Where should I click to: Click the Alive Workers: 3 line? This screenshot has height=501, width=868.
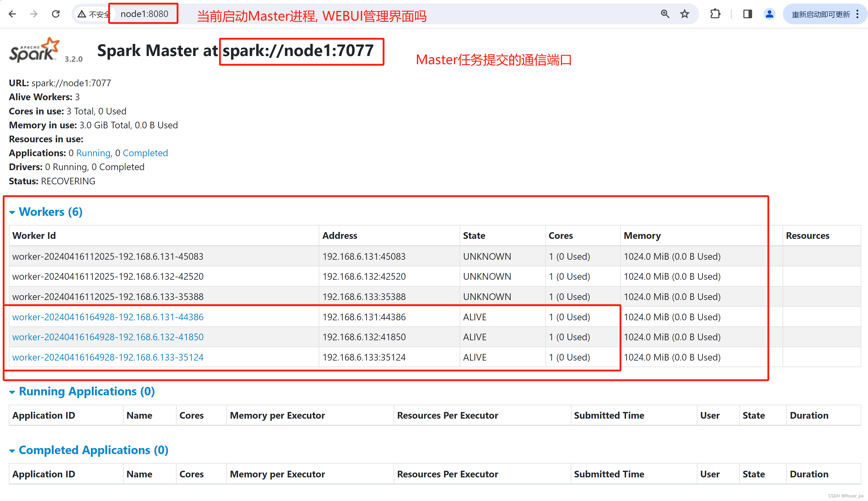click(45, 97)
